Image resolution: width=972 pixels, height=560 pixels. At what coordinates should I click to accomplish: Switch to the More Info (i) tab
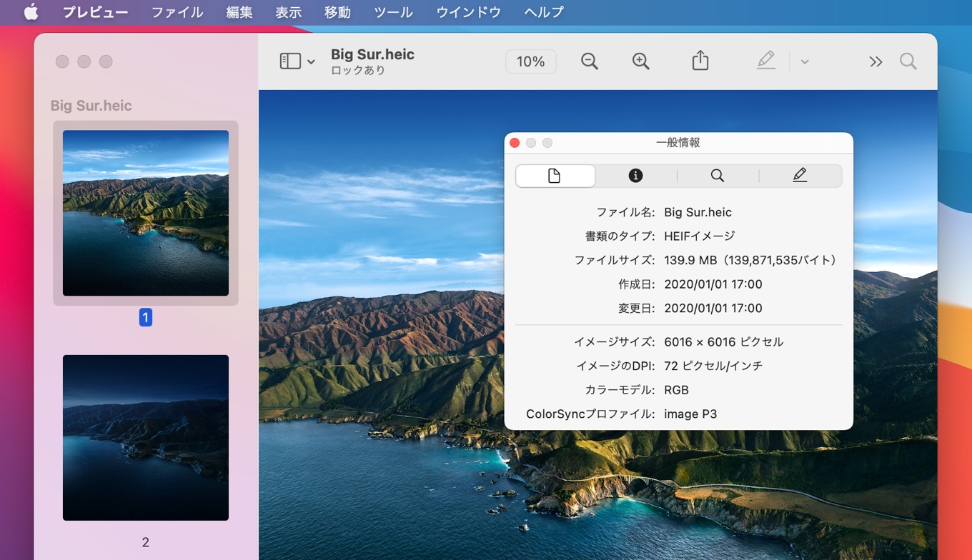635,176
